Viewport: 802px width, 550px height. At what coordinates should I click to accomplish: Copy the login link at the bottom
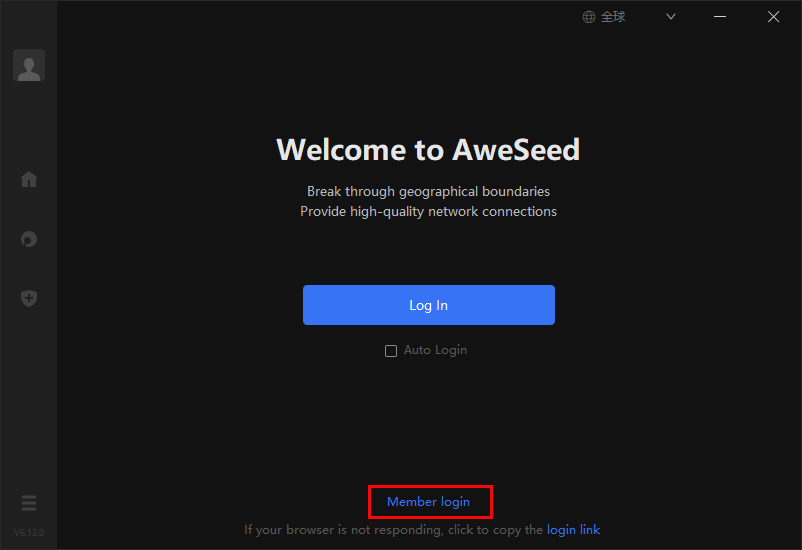coord(573,530)
